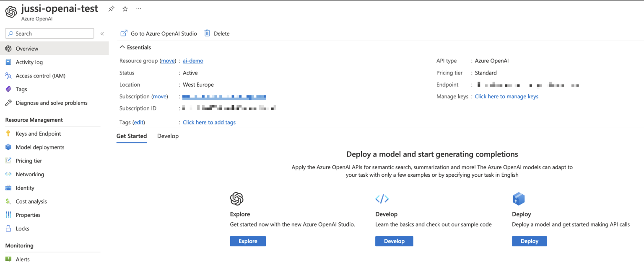This screenshot has height=265, width=644.
Task: Open Overview in the sidebar
Action: pyautogui.click(x=55, y=49)
